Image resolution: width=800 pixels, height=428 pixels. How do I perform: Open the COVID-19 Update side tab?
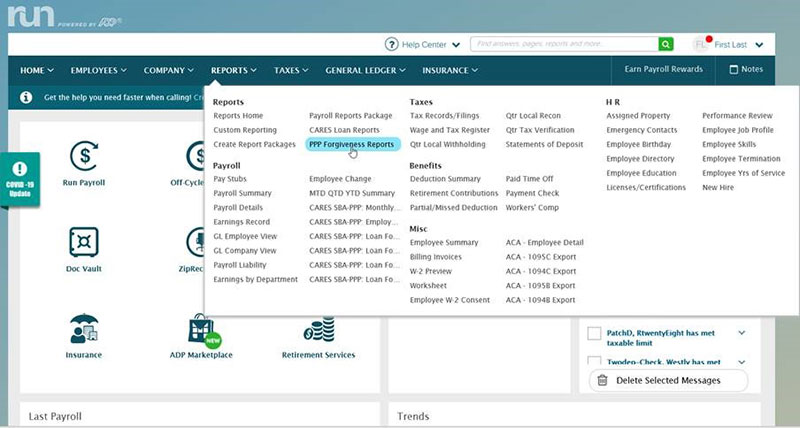point(20,180)
